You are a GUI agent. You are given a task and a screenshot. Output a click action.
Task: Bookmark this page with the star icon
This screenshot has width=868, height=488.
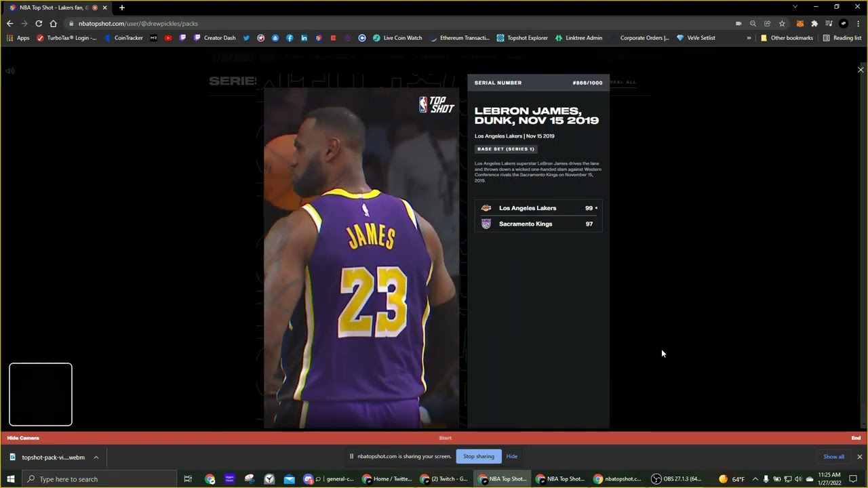[782, 23]
